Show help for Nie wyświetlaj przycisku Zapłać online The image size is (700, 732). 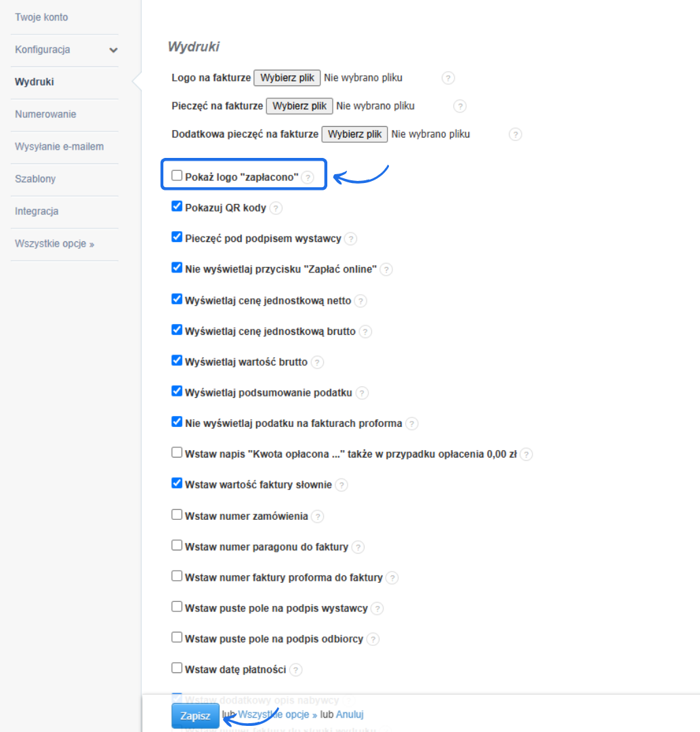[386, 269]
